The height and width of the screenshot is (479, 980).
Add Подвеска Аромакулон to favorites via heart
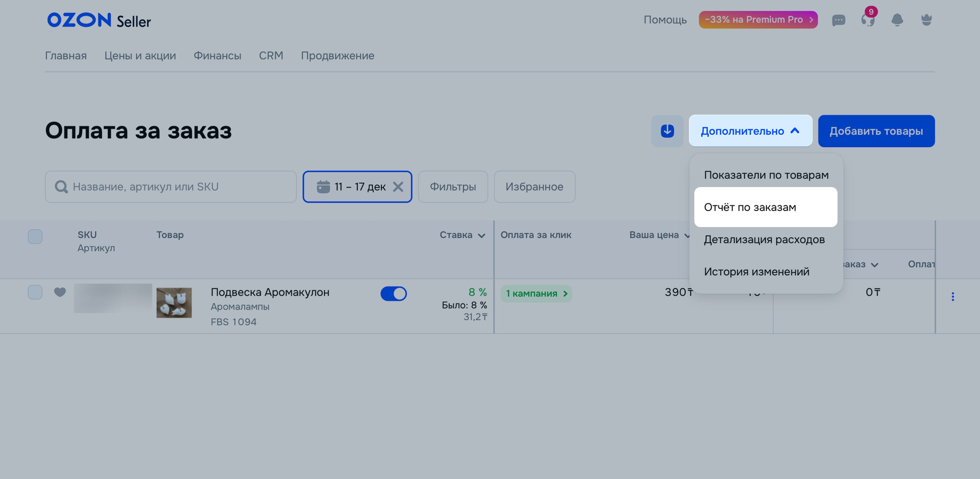60,292
